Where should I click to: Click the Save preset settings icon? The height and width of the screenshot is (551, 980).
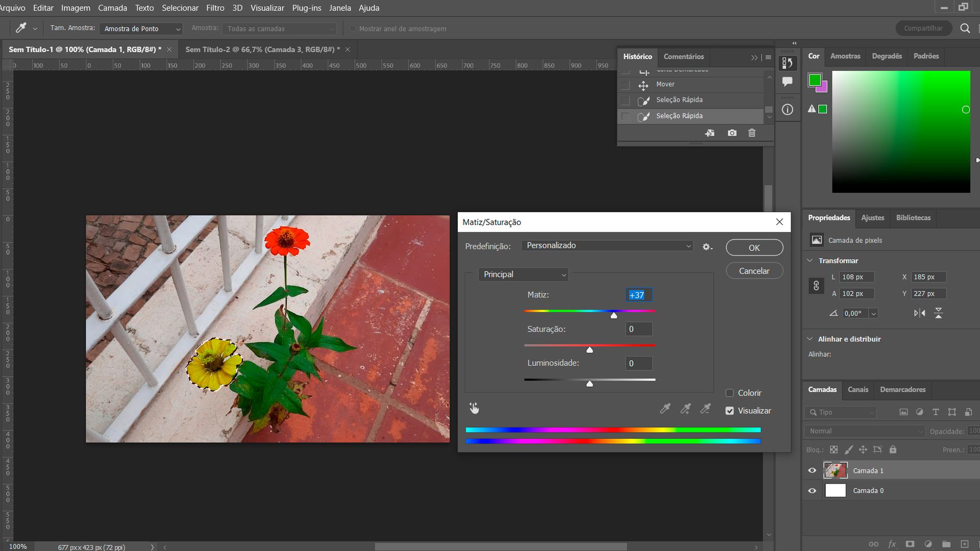[707, 247]
